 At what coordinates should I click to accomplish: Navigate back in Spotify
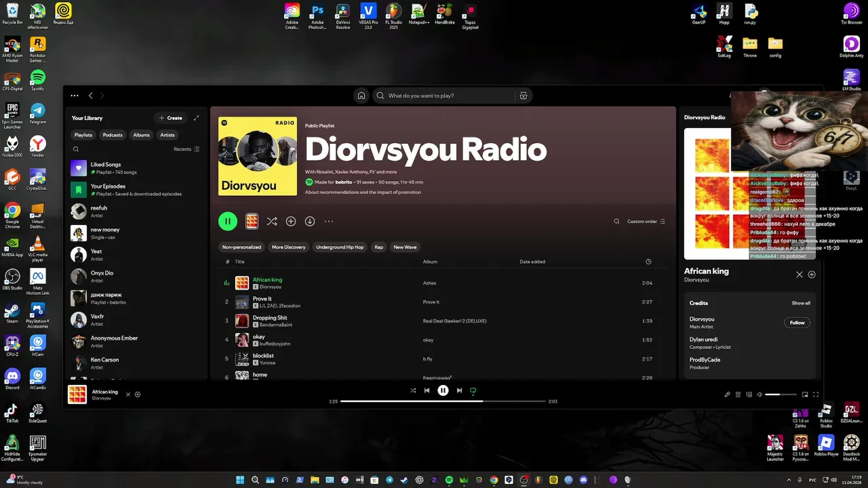(x=91, y=96)
